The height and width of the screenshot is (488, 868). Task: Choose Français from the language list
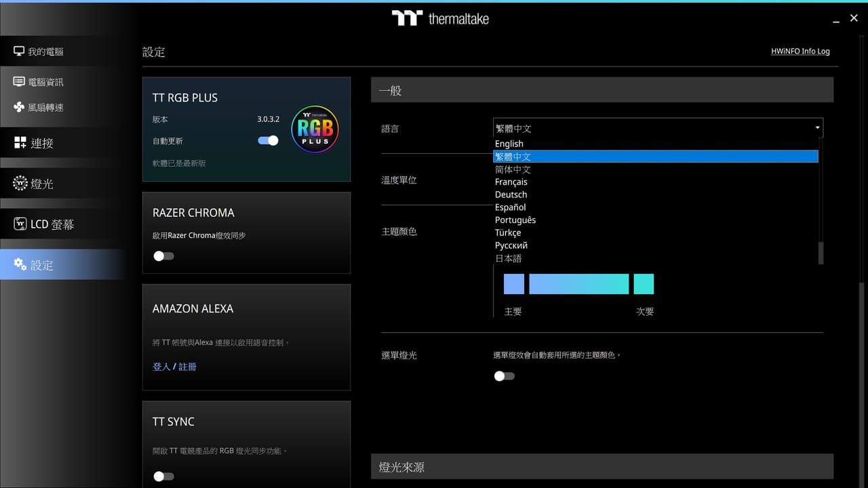pos(656,182)
